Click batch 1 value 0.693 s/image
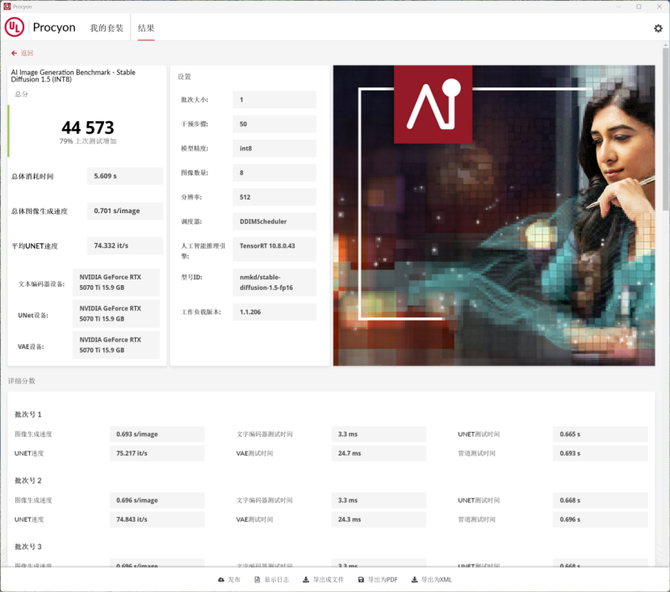The width and height of the screenshot is (670, 592). [157, 434]
